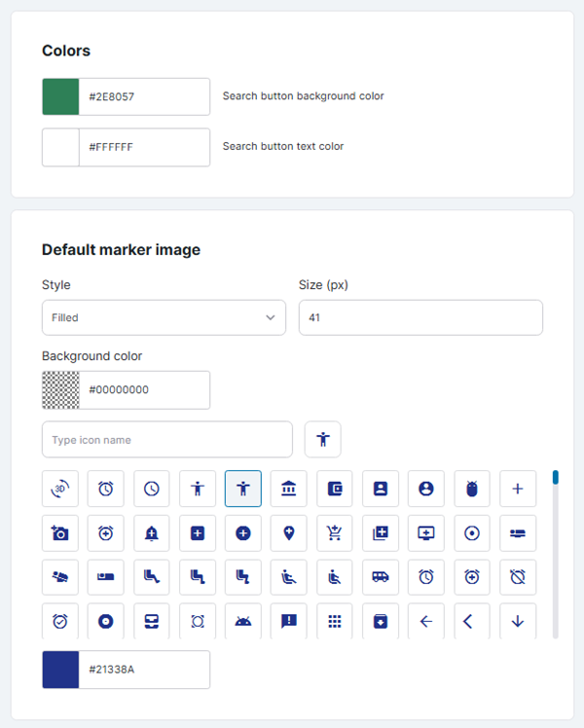Focus the Type icon name search field

pyautogui.click(x=166, y=440)
